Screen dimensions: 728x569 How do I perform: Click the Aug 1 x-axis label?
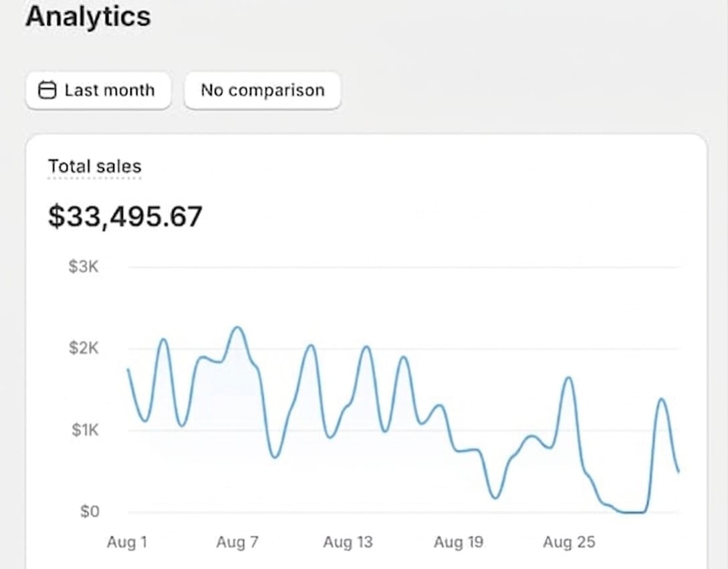126,542
